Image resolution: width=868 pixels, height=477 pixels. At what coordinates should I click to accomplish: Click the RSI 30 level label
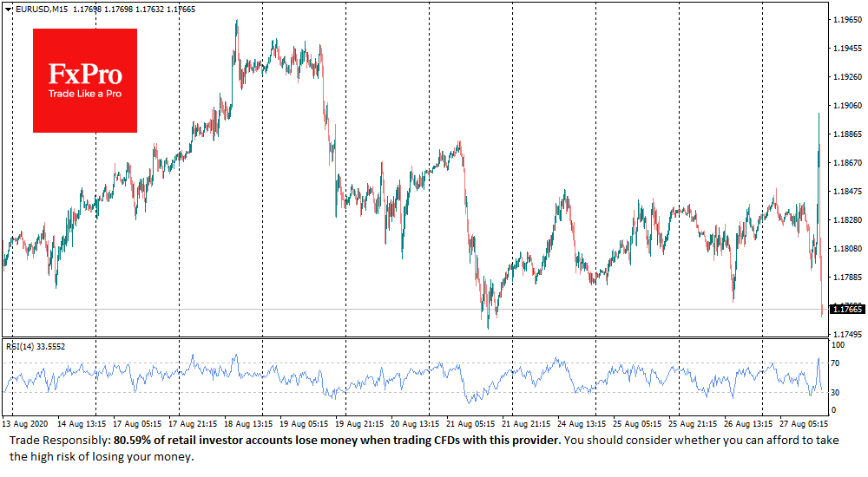point(837,392)
